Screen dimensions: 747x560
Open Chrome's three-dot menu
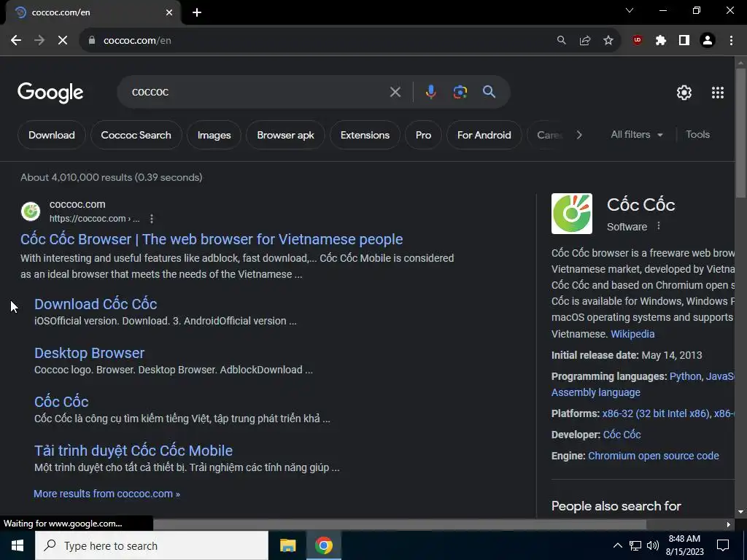(731, 41)
